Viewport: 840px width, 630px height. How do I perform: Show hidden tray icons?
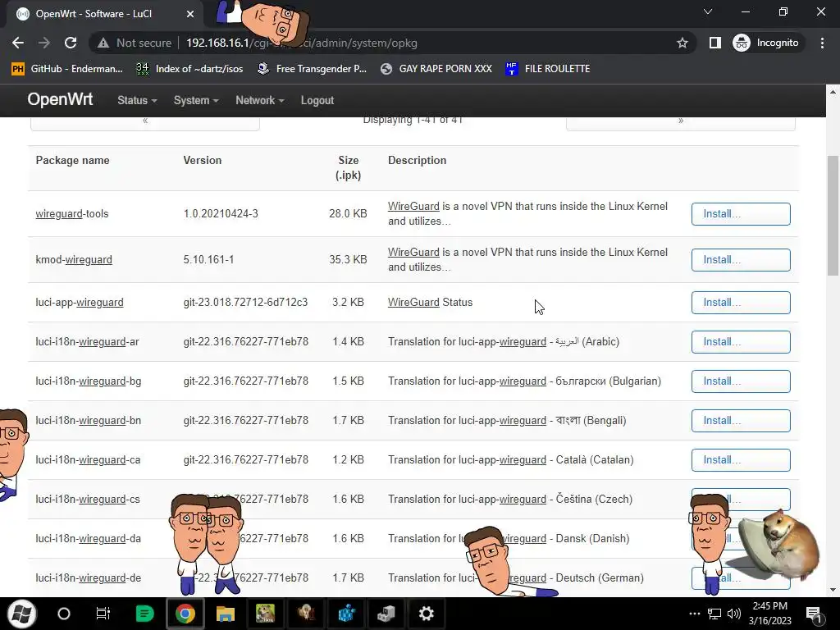(x=694, y=614)
